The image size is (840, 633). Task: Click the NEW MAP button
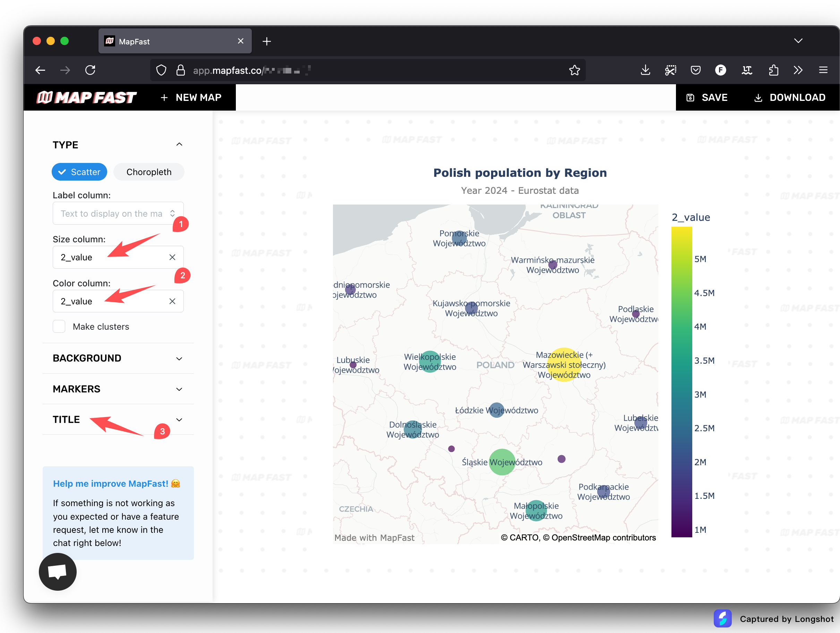191,97
